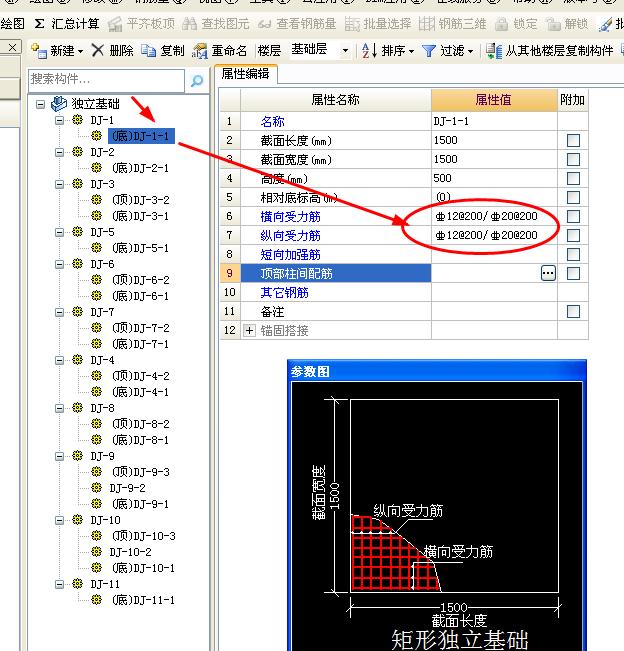The width and height of the screenshot is (624, 651).
Task: Click the 解锁 unlock icon
Action: [553, 24]
